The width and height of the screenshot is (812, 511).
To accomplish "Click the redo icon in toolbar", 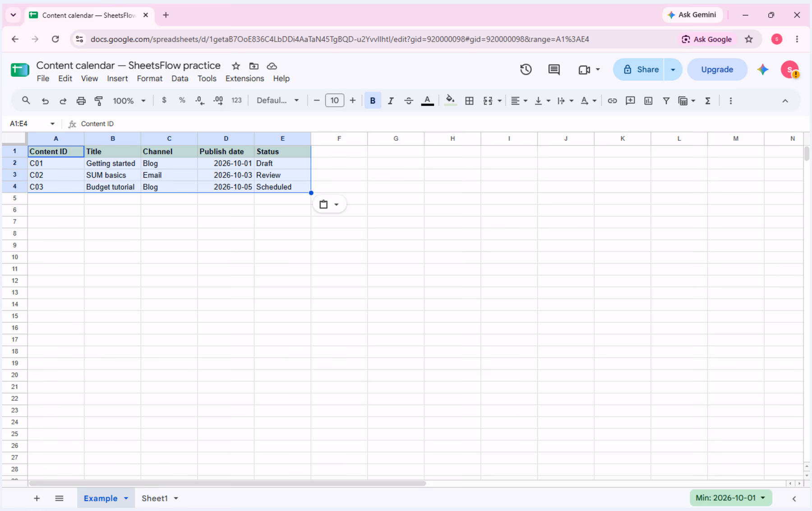I will tap(63, 101).
